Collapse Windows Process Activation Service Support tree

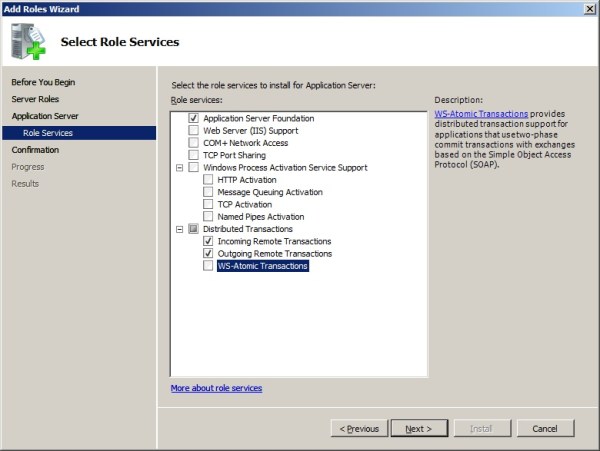[x=180, y=167]
